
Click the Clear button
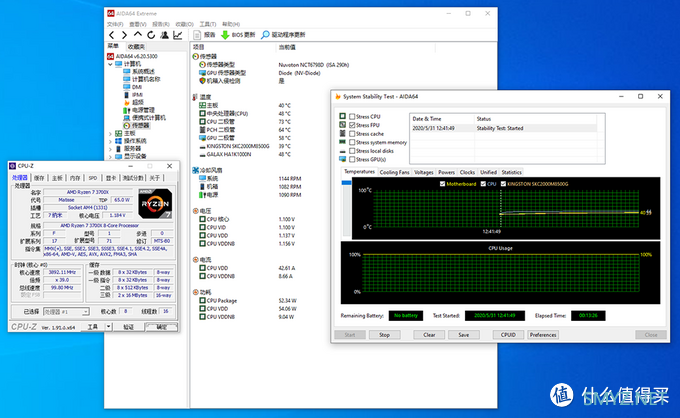coord(429,335)
